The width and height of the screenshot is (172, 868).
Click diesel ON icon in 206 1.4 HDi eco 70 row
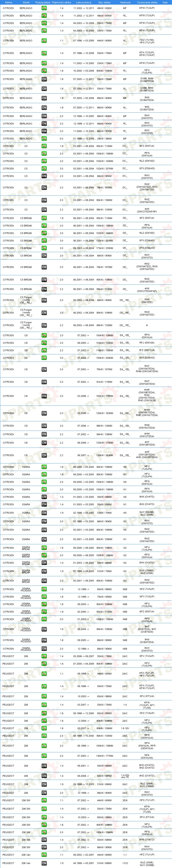click(44, 776)
